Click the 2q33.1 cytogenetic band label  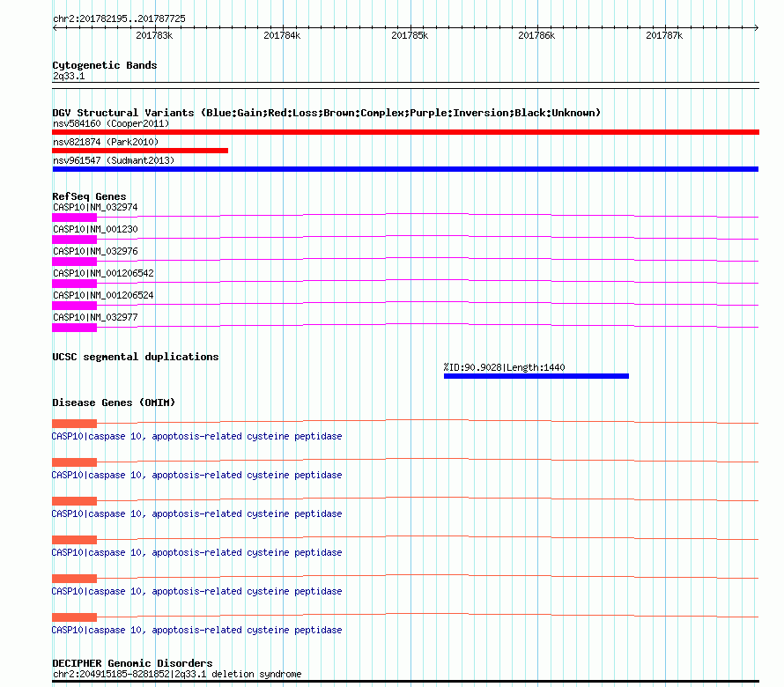[x=69, y=76]
